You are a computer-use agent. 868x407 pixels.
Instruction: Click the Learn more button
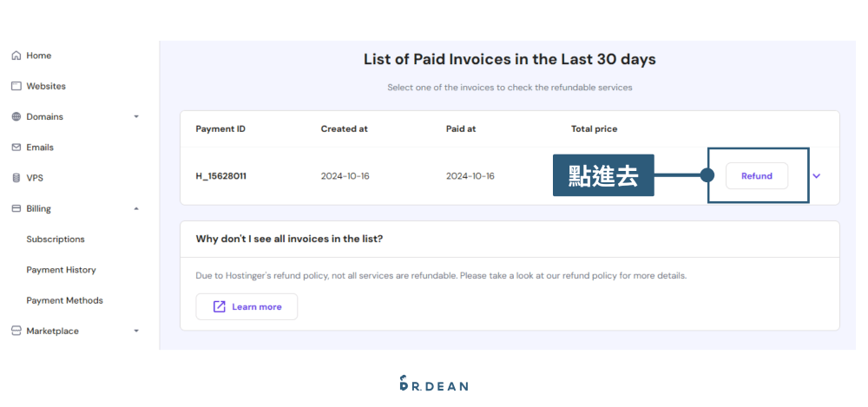tap(247, 306)
